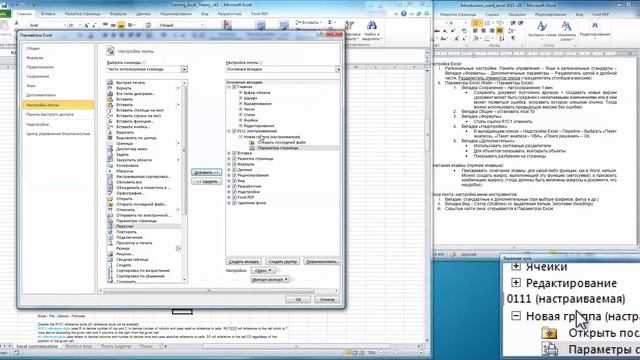Click the Rename (Переименовать) button
Viewport: 640px width, 360px height.
click(322, 262)
